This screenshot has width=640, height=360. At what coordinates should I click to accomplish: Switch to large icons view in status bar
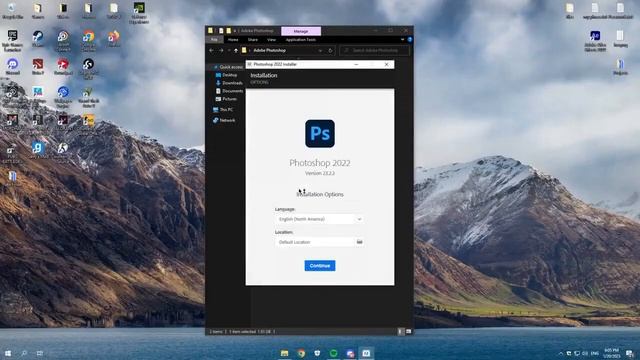(408, 332)
